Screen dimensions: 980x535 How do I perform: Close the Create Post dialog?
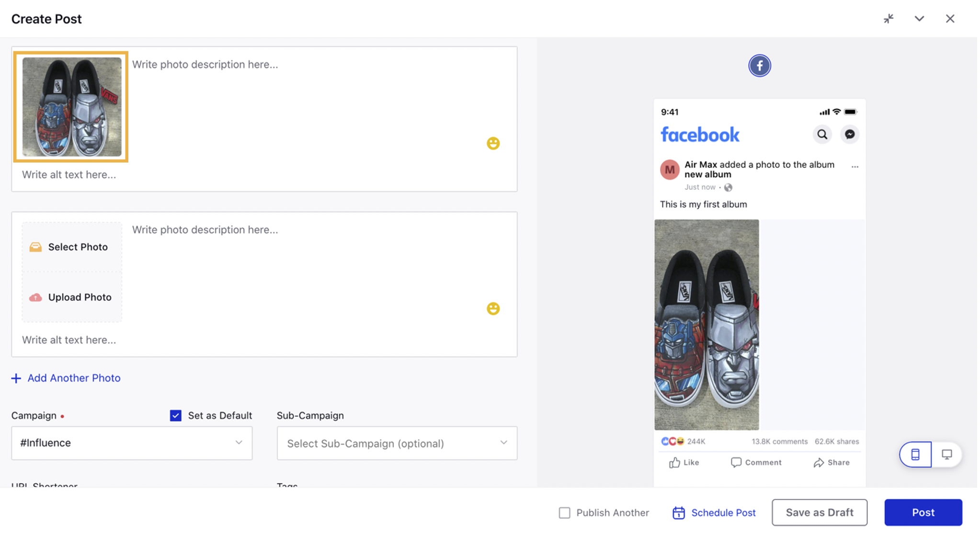click(950, 19)
